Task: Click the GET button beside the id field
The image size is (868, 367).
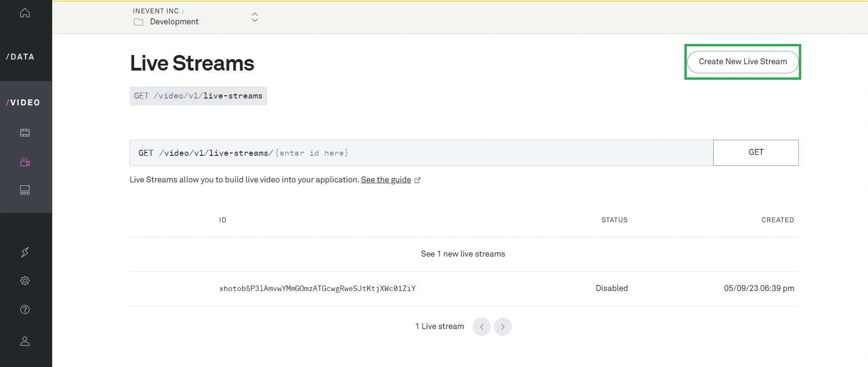Action: click(x=756, y=153)
